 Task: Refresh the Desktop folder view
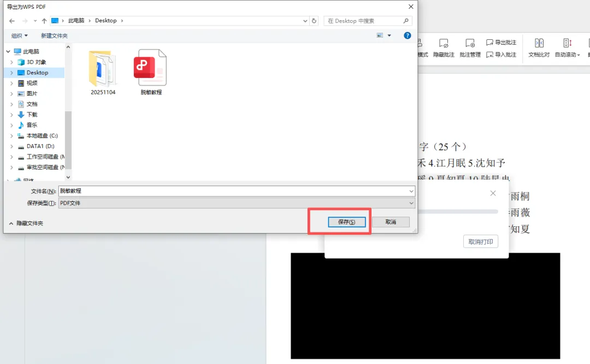click(x=314, y=21)
